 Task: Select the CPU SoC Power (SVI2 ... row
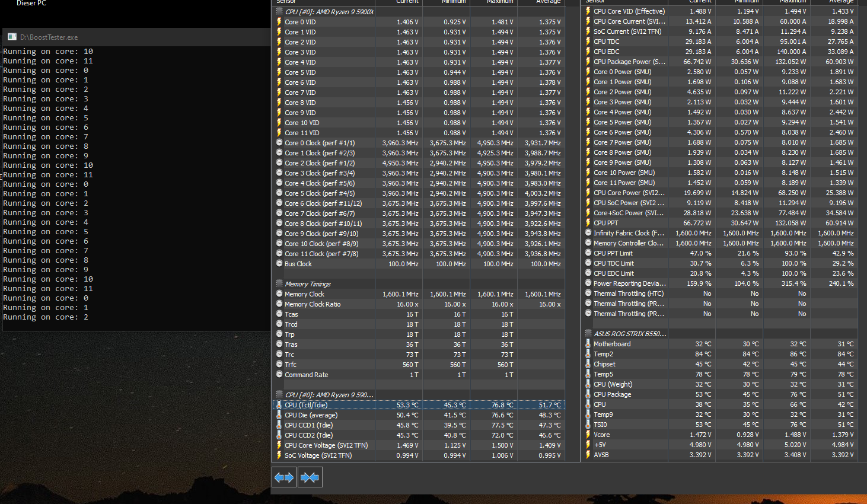(x=720, y=203)
